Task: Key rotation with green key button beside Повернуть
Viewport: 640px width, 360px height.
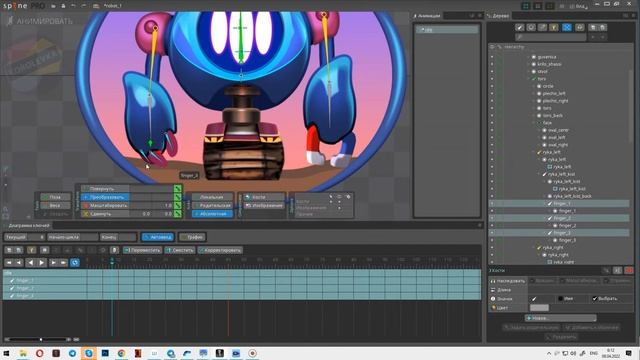Action: pyautogui.click(x=178, y=189)
